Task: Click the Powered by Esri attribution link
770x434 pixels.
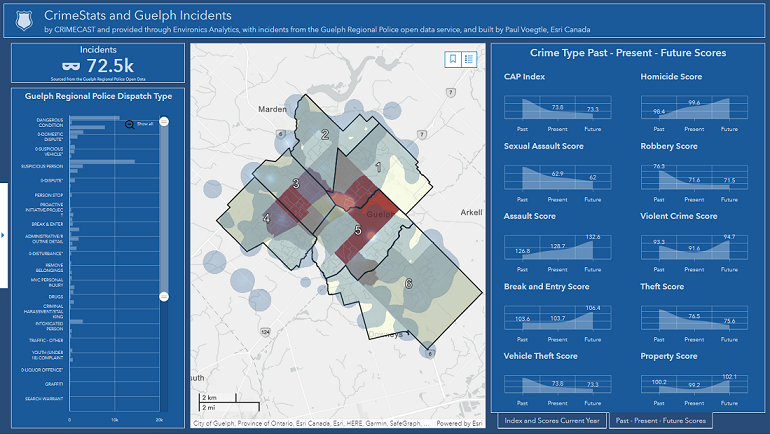Action: pyautogui.click(x=459, y=423)
